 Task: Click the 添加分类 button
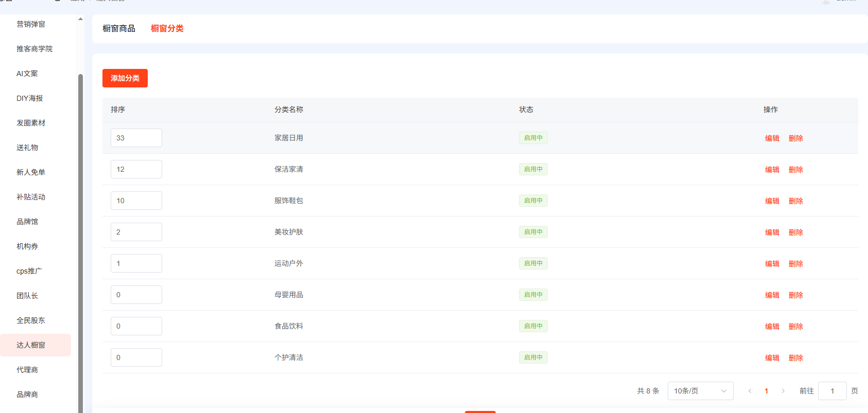125,78
